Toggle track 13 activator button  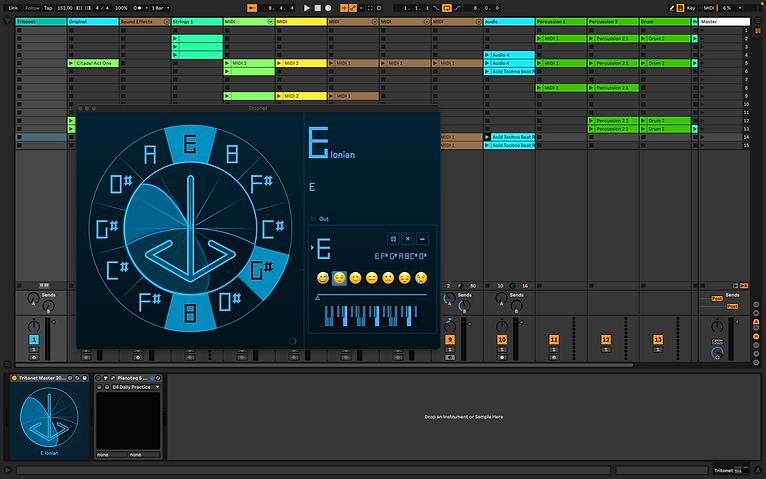658,339
